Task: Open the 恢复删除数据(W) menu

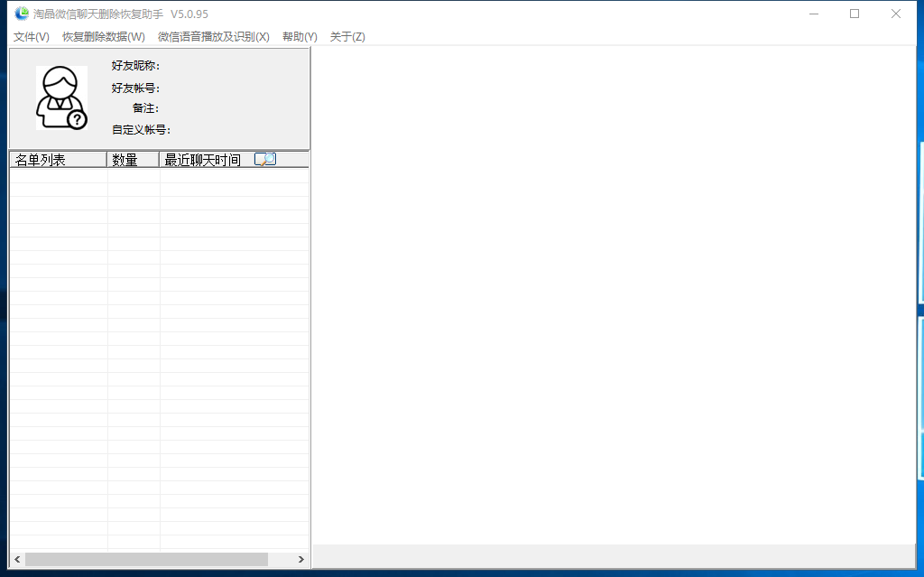Action: pyautogui.click(x=104, y=37)
